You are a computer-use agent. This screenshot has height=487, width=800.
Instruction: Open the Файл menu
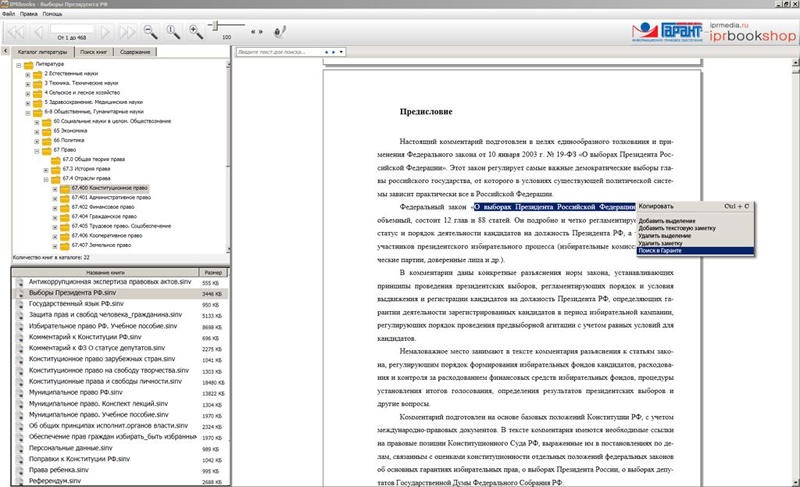(x=8, y=15)
